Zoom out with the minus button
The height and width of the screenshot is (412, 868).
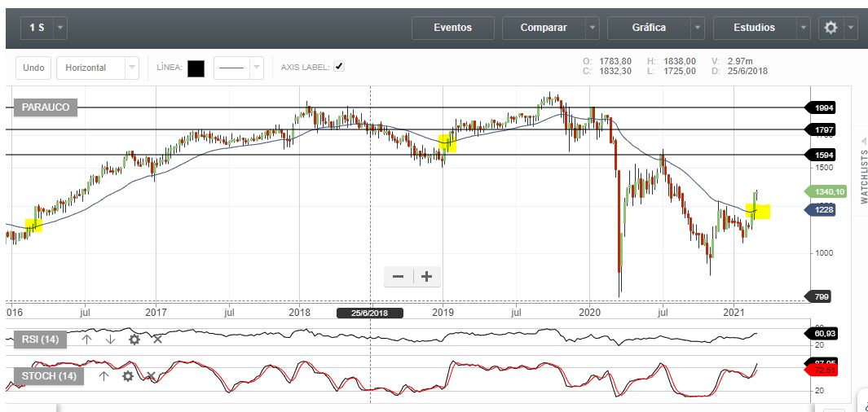tap(399, 277)
